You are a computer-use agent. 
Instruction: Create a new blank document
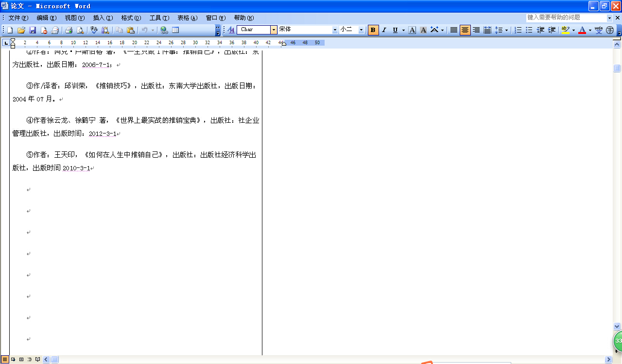(10, 30)
